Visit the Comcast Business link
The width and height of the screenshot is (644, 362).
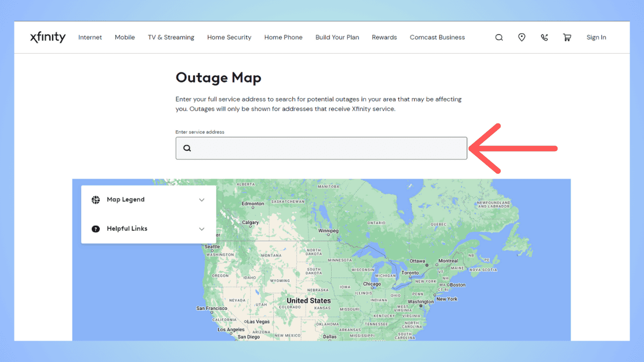437,38
